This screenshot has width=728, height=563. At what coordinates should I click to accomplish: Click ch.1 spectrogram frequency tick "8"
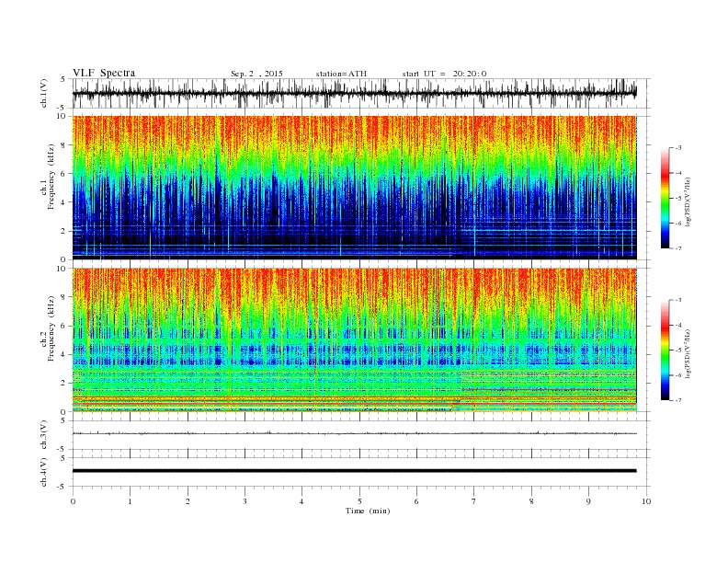point(63,145)
